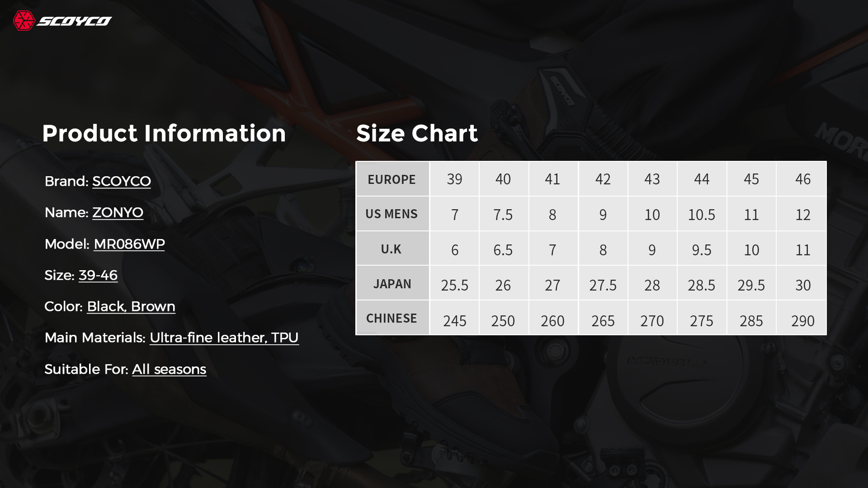This screenshot has height=488, width=868.
Task: Click the Product Information heading
Action: (164, 133)
